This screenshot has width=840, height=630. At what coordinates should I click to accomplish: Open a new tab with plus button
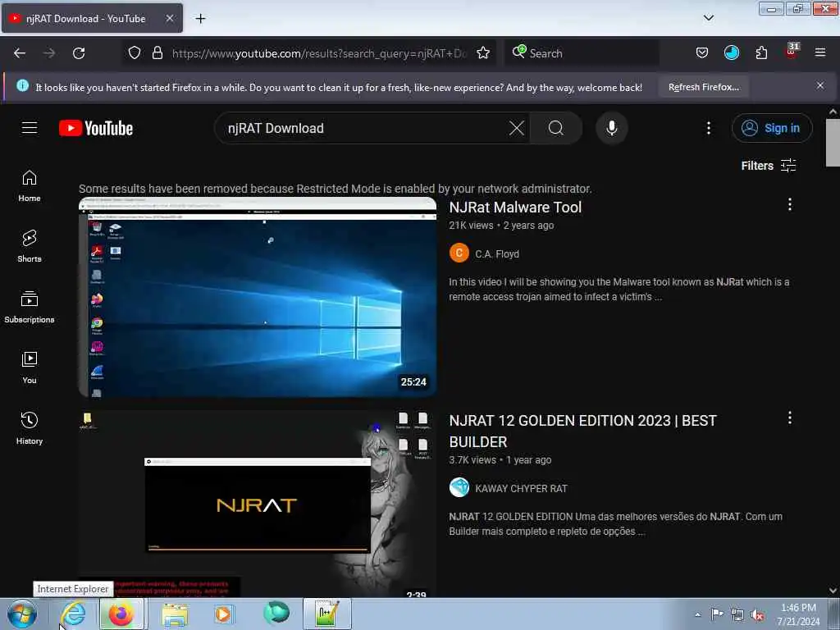pos(200,19)
